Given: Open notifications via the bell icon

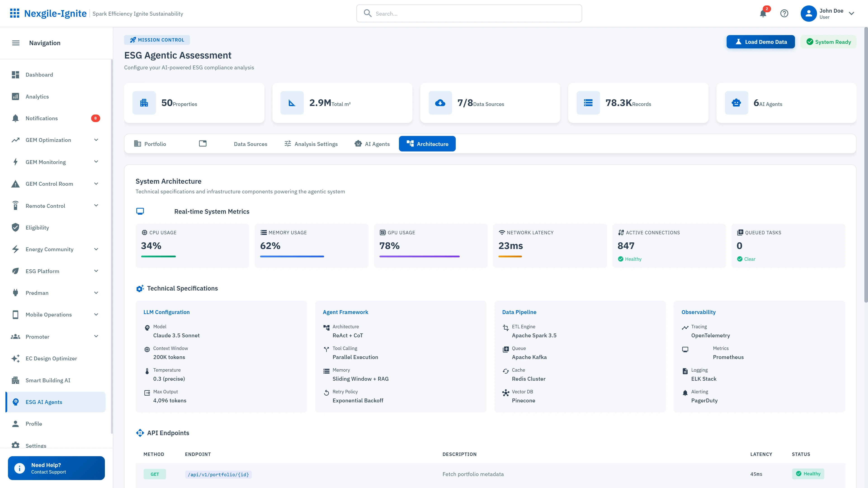Looking at the screenshot, I should (763, 14).
